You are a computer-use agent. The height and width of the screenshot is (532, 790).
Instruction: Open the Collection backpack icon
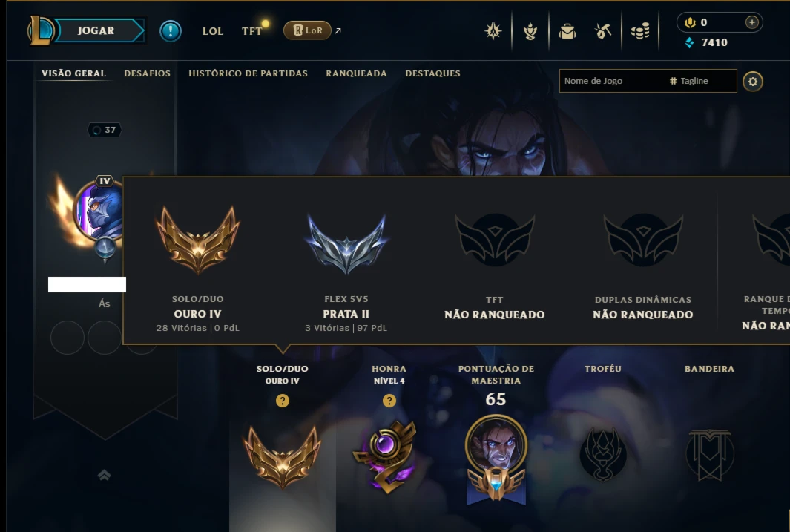(x=567, y=32)
